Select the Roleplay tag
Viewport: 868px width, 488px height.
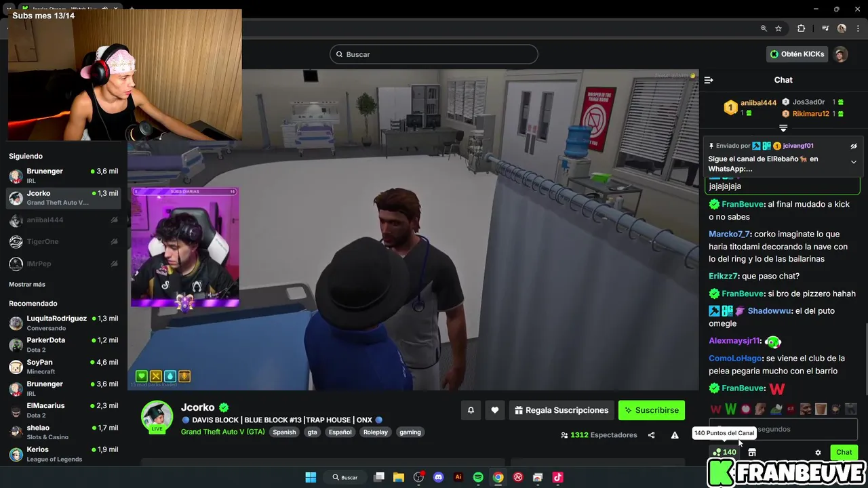tap(375, 432)
